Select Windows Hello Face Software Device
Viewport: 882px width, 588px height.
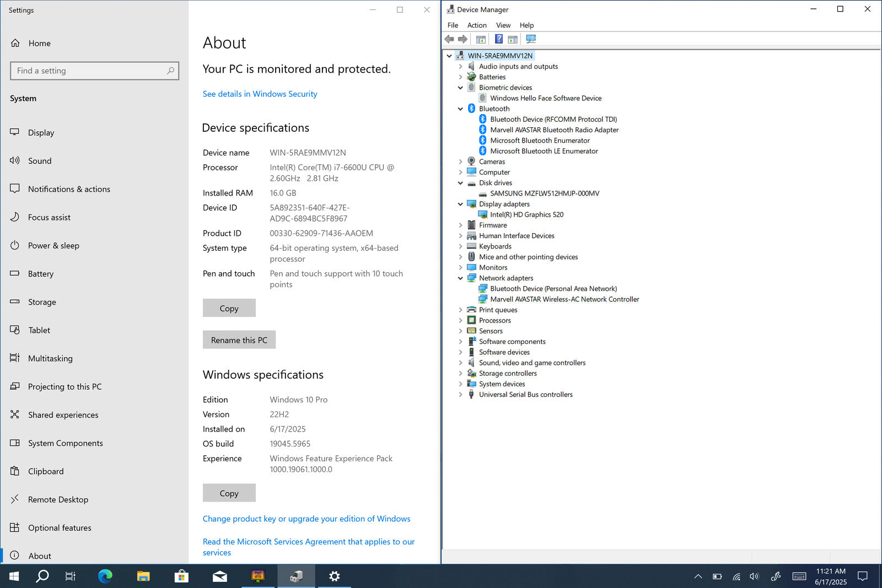[x=546, y=98]
